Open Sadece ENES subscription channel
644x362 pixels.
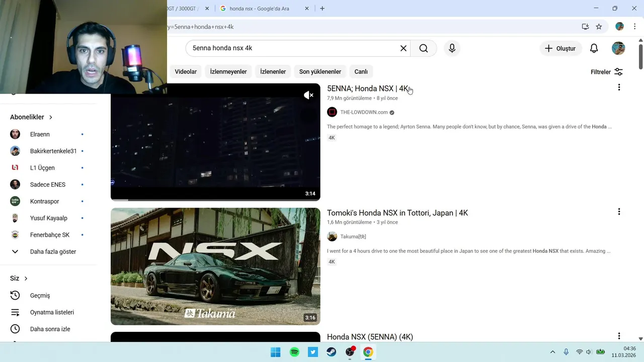click(48, 185)
